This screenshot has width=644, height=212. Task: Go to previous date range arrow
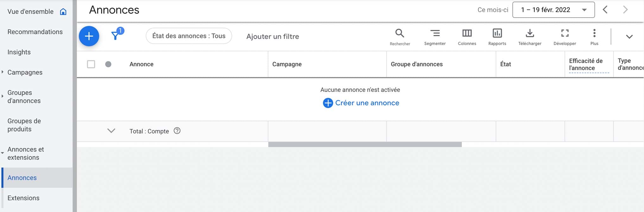605,10
